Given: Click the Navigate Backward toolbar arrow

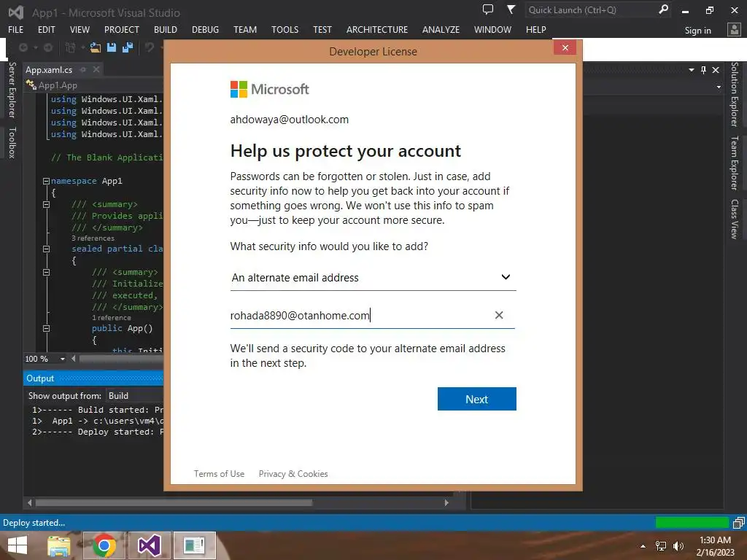Looking at the screenshot, I should [23, 47].
